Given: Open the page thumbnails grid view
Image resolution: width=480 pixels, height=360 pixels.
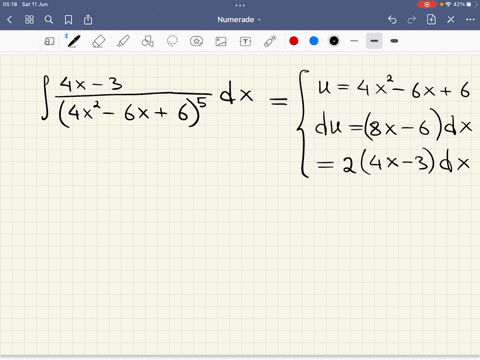Looking at the screenshot, I should (29, 20).
